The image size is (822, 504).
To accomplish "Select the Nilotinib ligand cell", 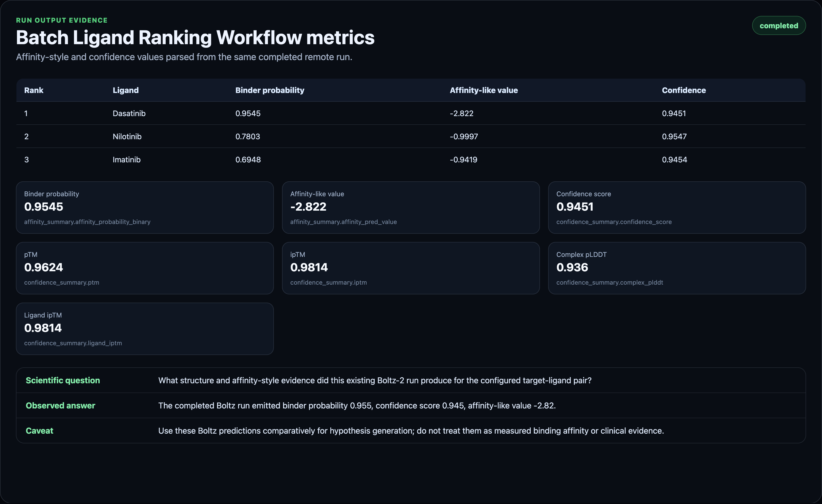I will tap(127, 136).
